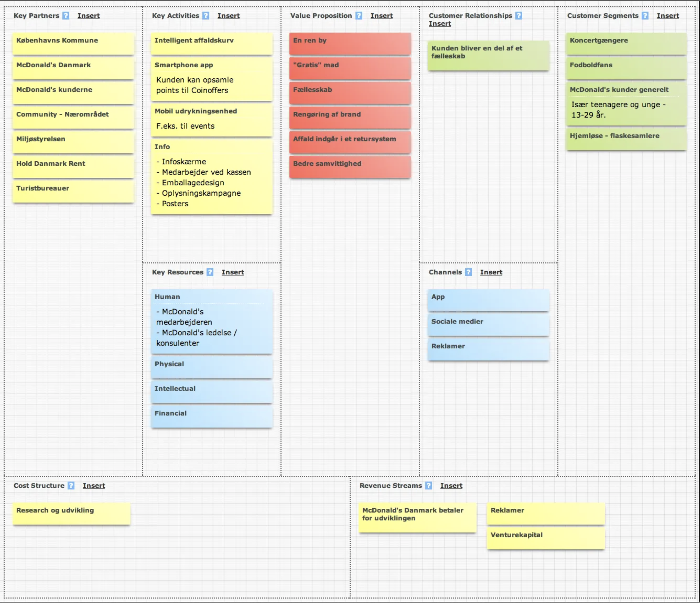The height and width of the screenshot is (603, 700).
Task: Select the McDonald's Danmark partner note
Action: (x=73, y=68)
